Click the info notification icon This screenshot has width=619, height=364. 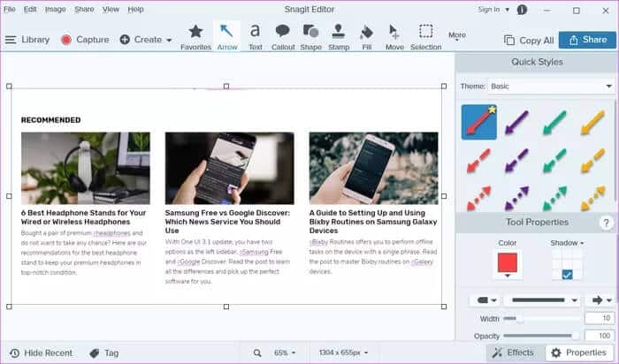click(x=522, y=10)
